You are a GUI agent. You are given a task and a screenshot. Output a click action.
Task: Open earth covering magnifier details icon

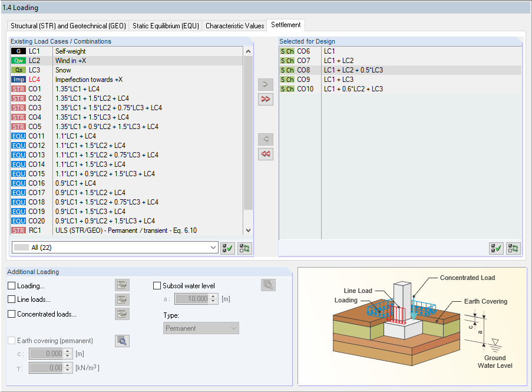[122, 341]
